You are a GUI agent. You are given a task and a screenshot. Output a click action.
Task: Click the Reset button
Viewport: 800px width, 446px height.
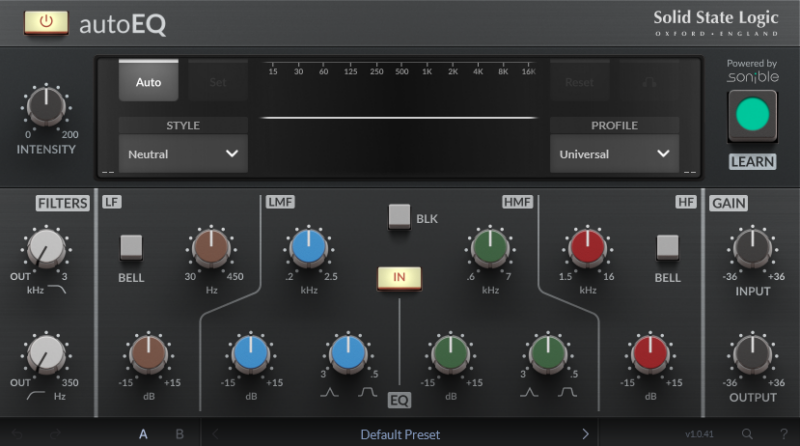[579, 83]
